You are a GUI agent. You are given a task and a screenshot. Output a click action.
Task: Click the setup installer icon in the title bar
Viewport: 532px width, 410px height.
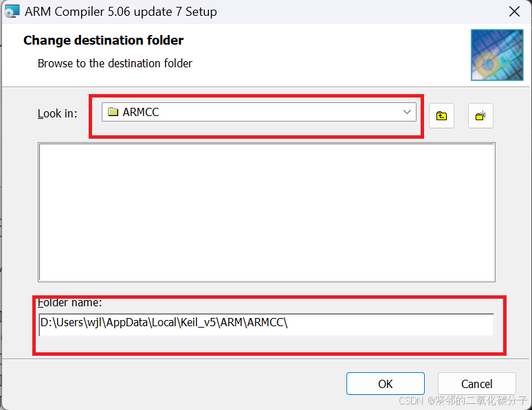12,11
